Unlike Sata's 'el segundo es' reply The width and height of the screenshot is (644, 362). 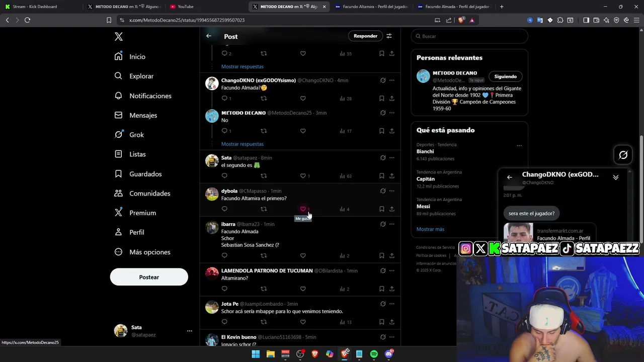[x=303, y=176]
